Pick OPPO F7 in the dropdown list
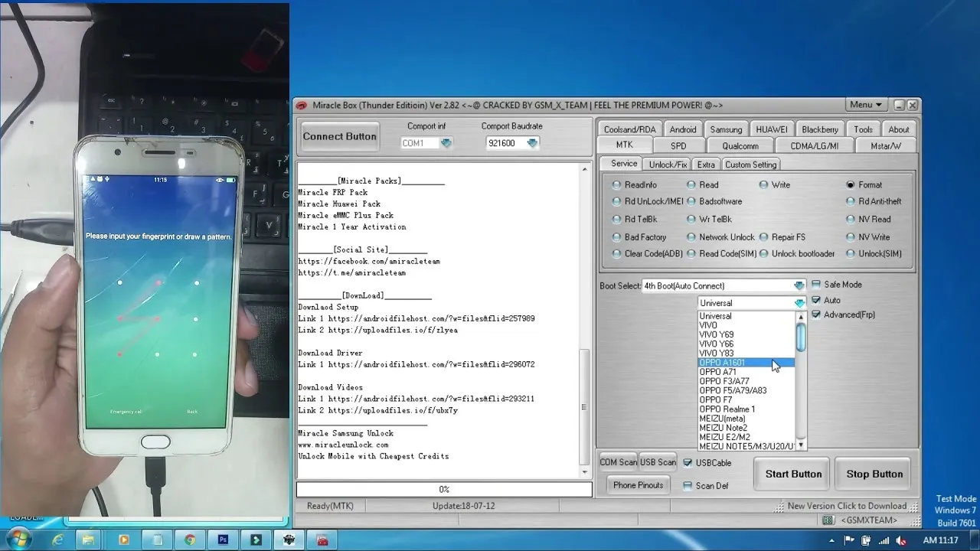This screenshot has width=980, height=551. click(746, 399)
